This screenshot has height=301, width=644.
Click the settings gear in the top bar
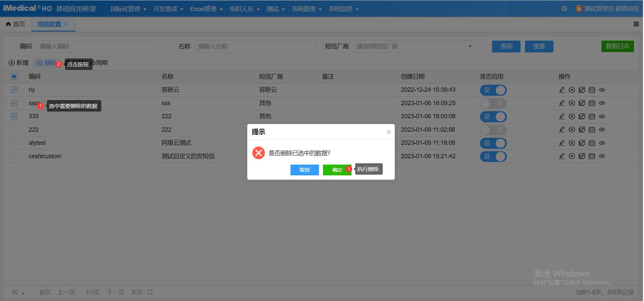[x=565, y=9]
